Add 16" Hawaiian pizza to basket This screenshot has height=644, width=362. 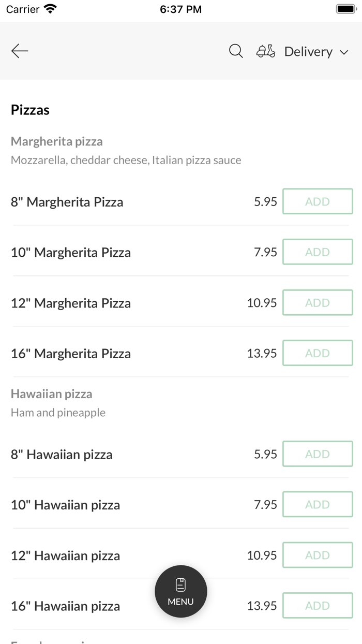pos(318,606)
